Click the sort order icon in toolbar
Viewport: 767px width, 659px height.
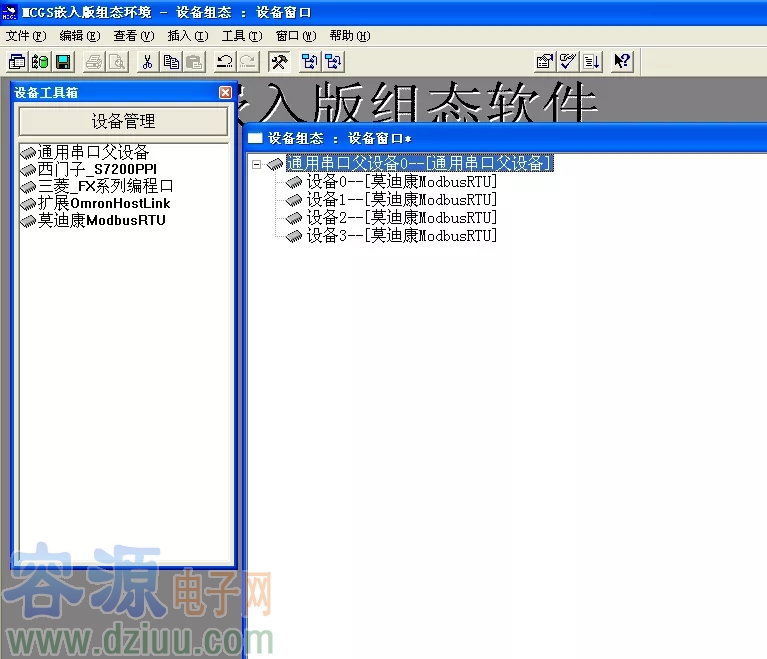pyautogui.click(x=592, y=62)
